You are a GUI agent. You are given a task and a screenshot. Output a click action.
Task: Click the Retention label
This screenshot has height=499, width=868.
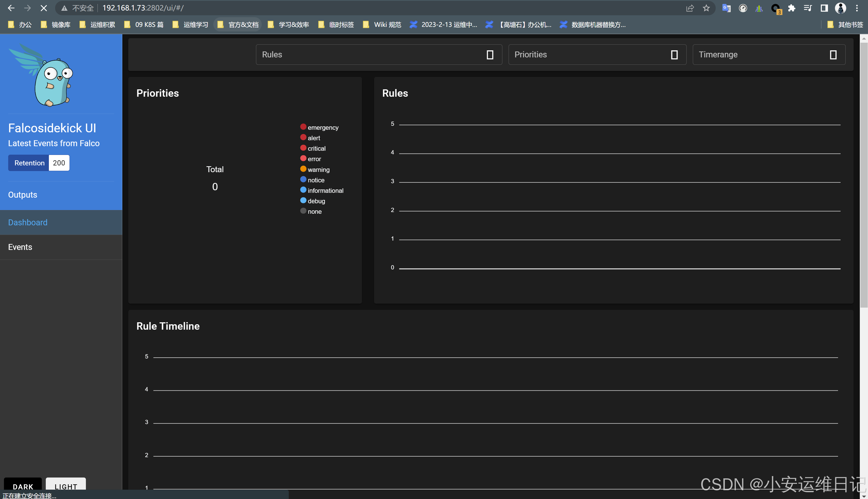pos(29,163)
